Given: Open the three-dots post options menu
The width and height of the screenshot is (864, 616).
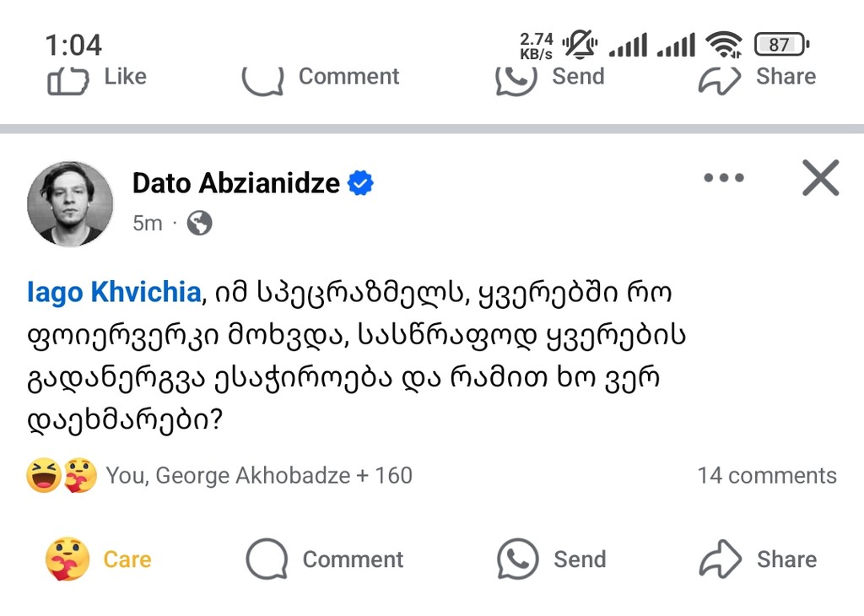Looking at the screenshot, I should pos(723,178).
